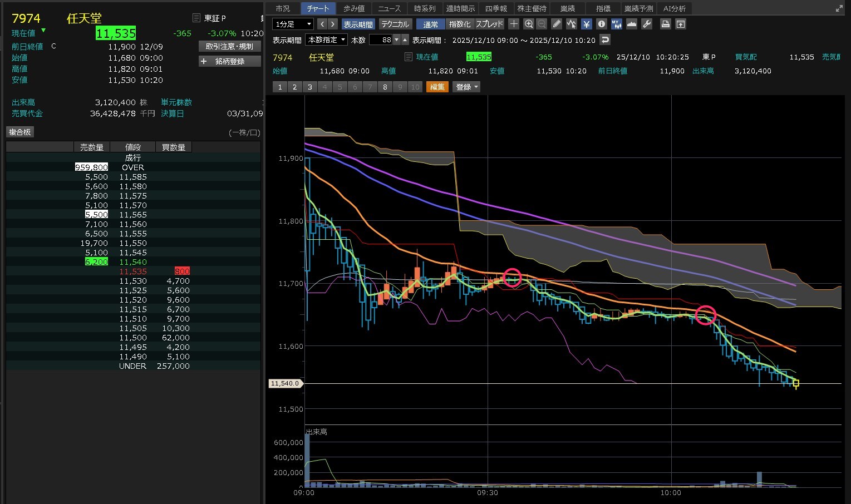Click the yen symbol icon in chart toolbar
Image resolution: width=851 pixels, height=504 pixels.
click(x=586, y=24)
